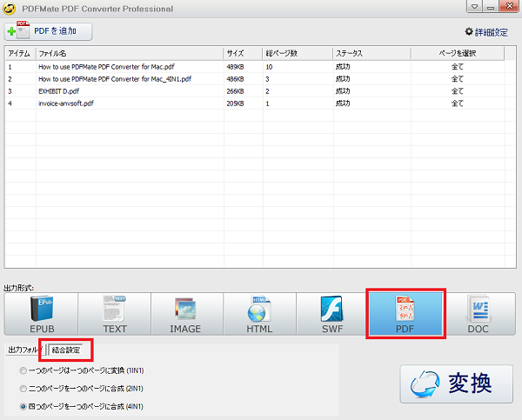Choose SWF output format
This screenshot has width=522, height=420.
click(332, 314)
